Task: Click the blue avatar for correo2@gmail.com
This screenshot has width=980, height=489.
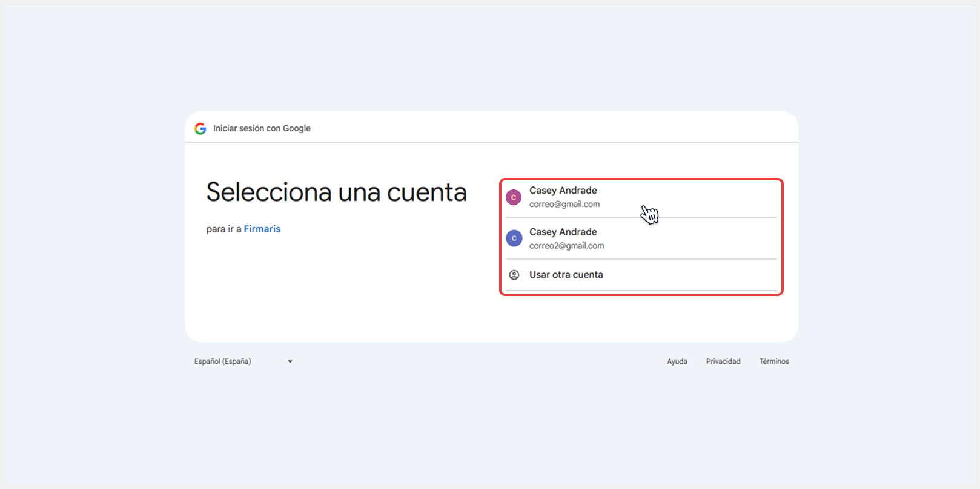Action: [x=514, y=238]
